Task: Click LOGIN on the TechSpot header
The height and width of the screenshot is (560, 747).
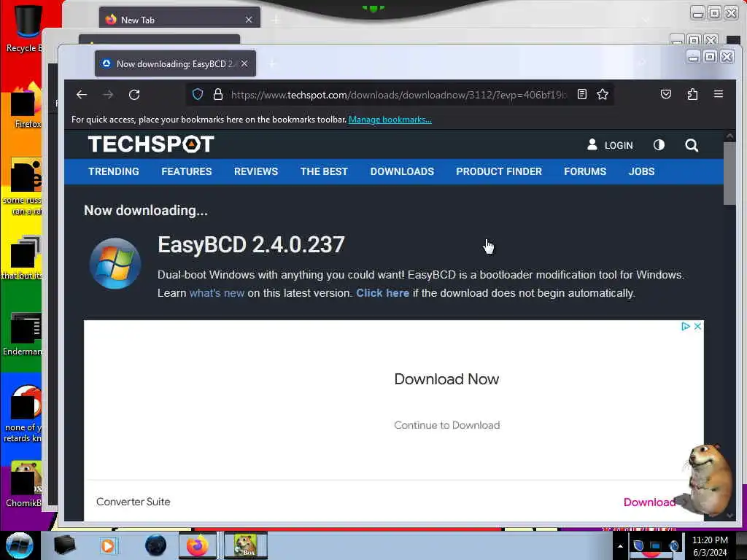Action: click(x=611, y=145)
